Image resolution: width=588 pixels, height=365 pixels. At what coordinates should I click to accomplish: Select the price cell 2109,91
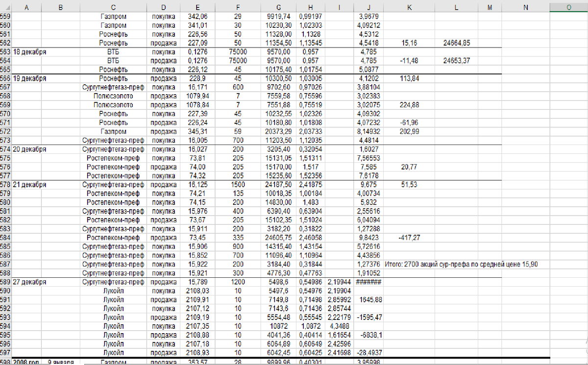coord(197,299)
